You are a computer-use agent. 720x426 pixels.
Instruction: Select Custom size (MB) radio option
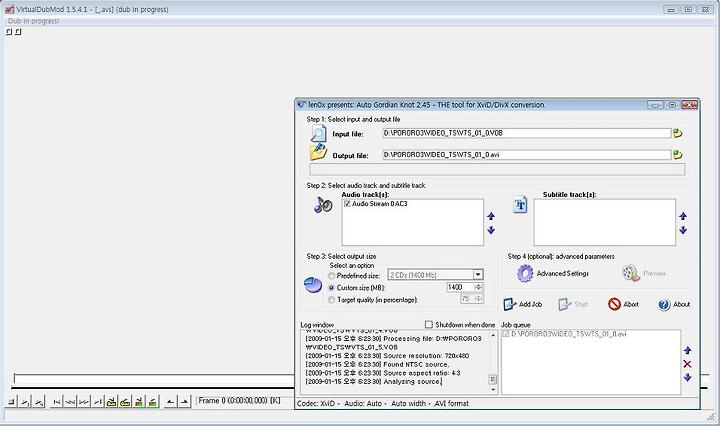coord(332,288)
